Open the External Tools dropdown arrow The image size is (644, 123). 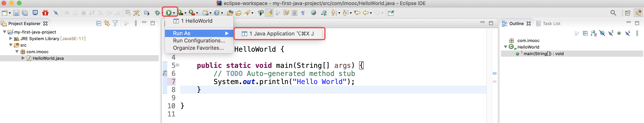click(x=197, y=13)
